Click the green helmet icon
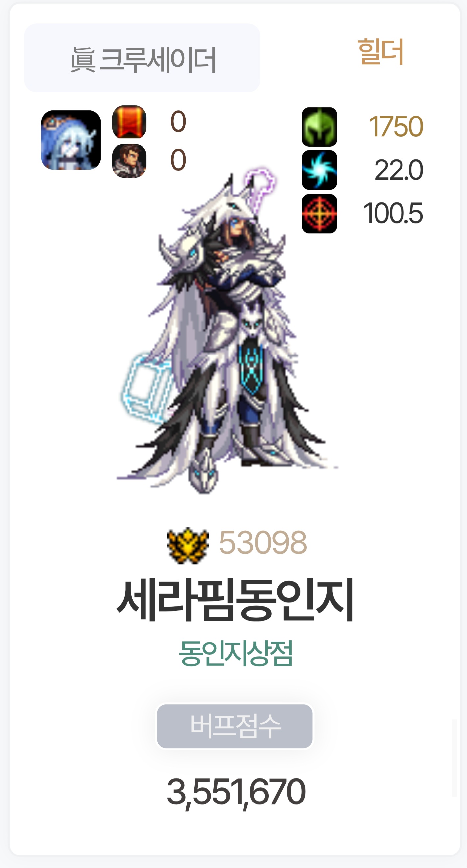The height and width of the screenshot is (868, 467). click(x=320, y=127)
